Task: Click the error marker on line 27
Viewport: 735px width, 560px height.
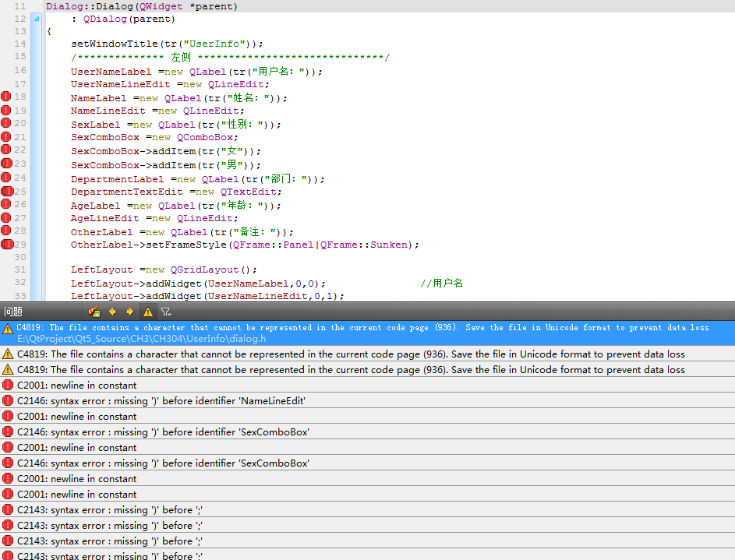Action: tap(6, 218)
